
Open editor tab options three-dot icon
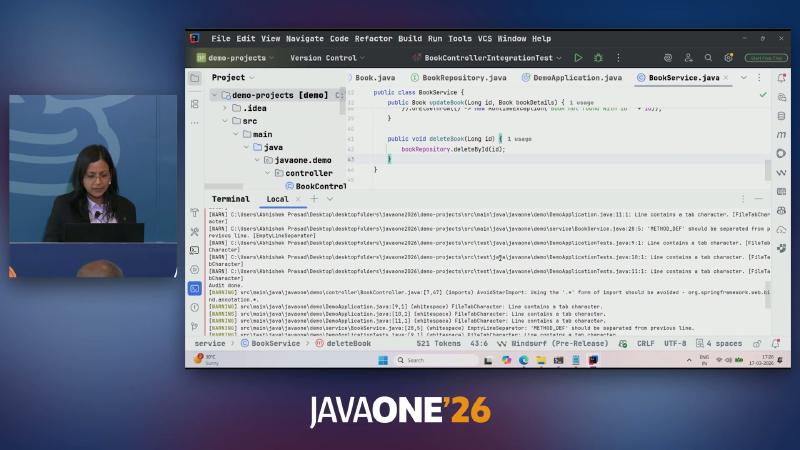(x=759, y=78)
